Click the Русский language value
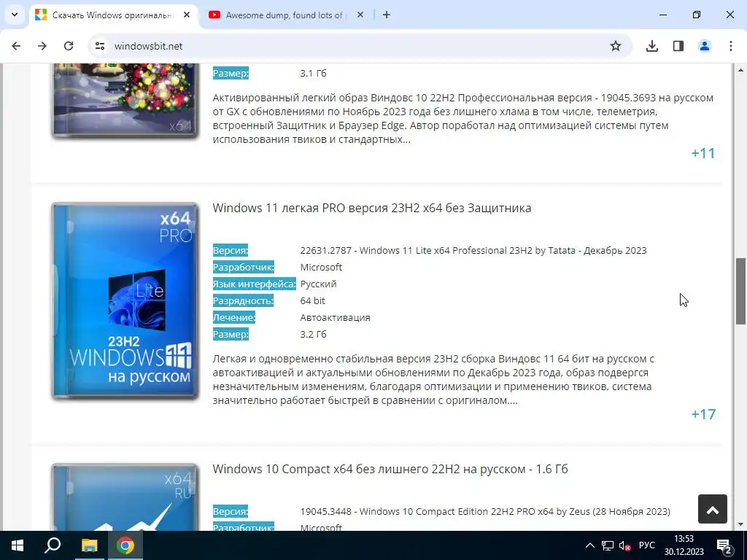Screen dimensions: 747x560 coord(318,284)
